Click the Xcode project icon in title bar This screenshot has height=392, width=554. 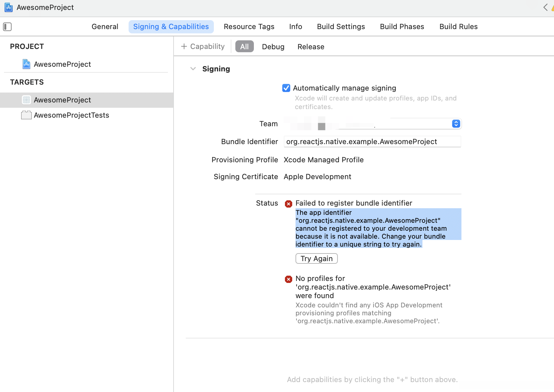9,7
